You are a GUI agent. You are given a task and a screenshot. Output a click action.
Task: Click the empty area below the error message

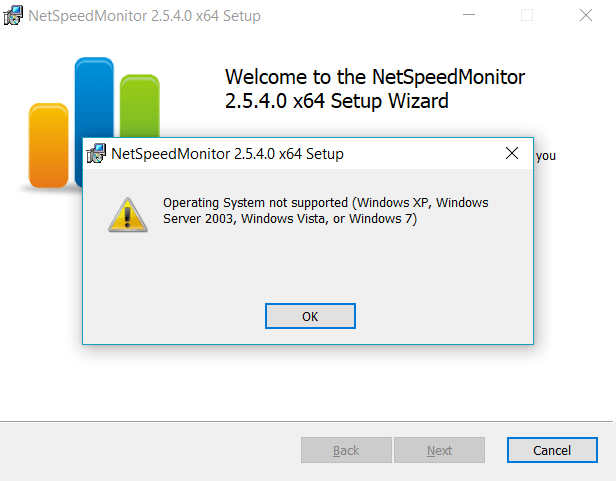[x=308, y=265]
